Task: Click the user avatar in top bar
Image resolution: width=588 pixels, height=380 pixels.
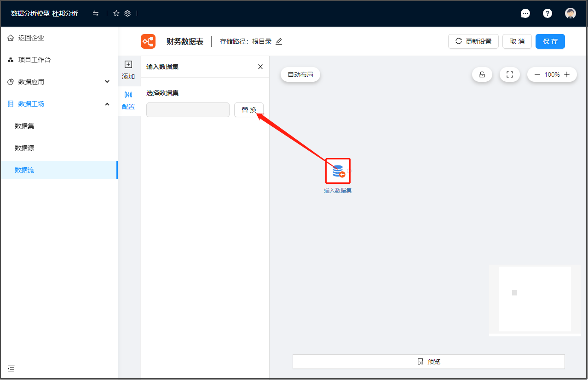Action: tap(571, 13)
